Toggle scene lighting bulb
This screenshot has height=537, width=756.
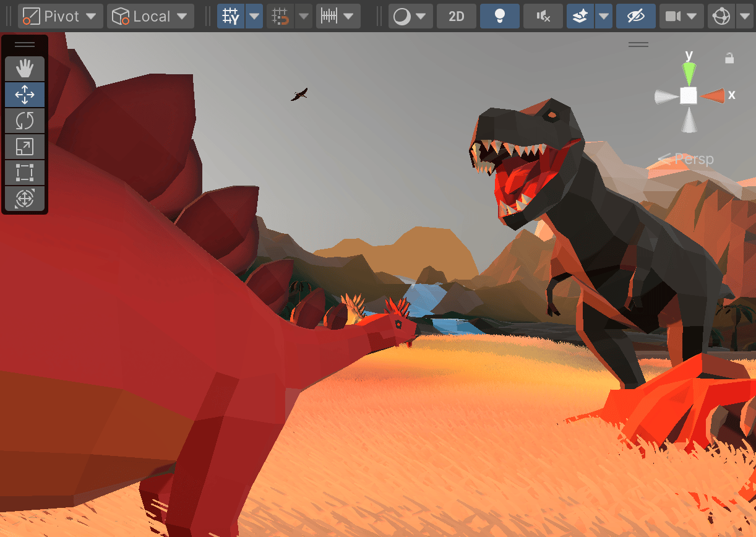pos(500,16)
